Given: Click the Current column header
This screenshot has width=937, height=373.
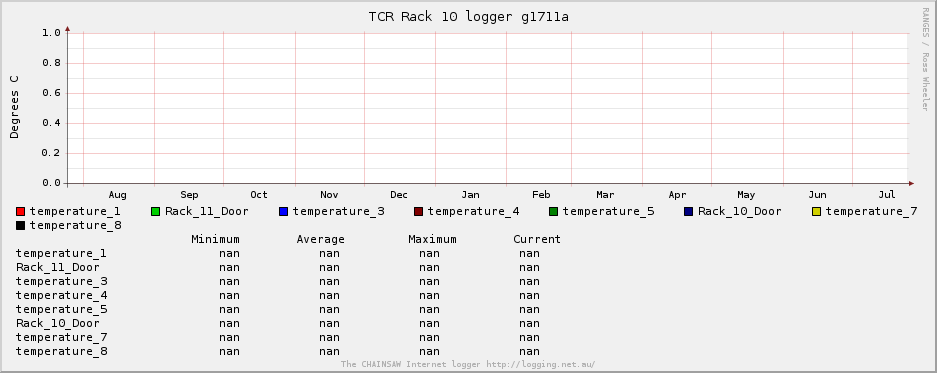Looking at the screenshot, I should 537,239.
